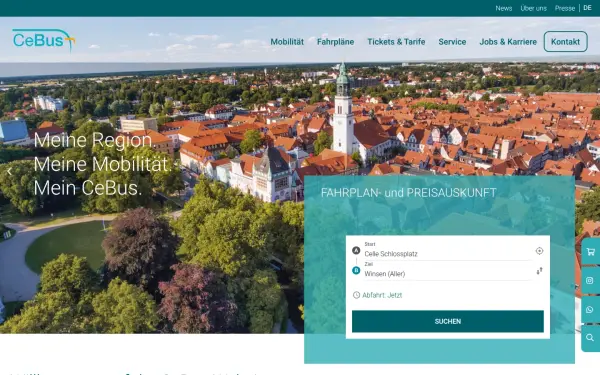Image resolution: width=600 pixels, height=375 pixels.
Task: Open the Tickets & Tarife menu
Action: (x=396, y=42)
